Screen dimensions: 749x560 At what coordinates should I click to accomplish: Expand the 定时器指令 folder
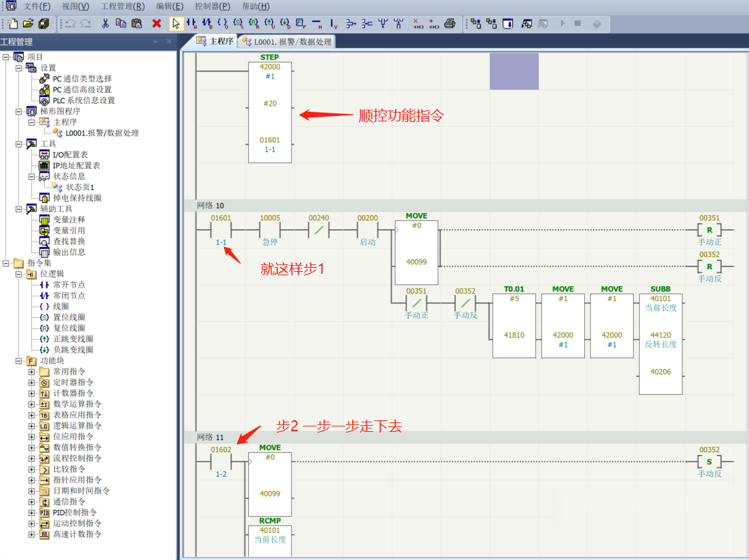point(31,382)
